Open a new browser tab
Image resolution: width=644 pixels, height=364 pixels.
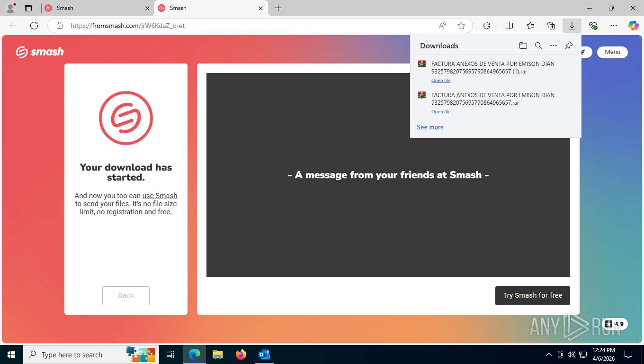278,8
